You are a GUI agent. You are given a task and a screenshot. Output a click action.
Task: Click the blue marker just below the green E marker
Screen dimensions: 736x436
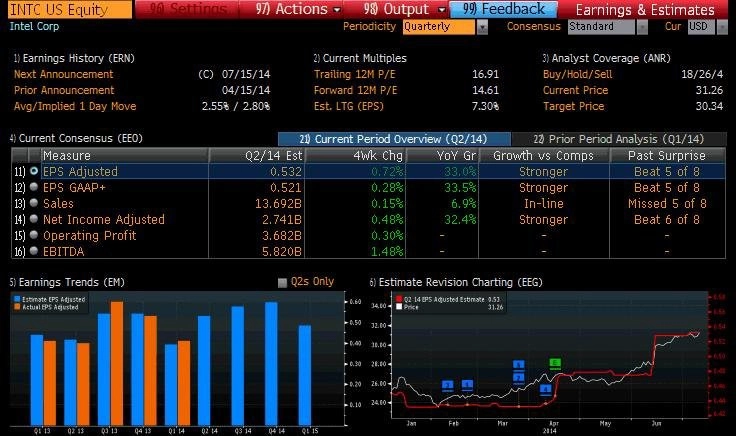click(x=545, y=389)
